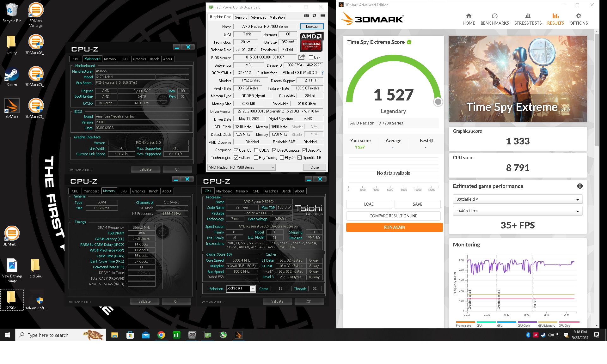The image size is (607, 364).
Task: Click Validate in the Mainboard CPU-Z window
Action: [x=145, y=169]
